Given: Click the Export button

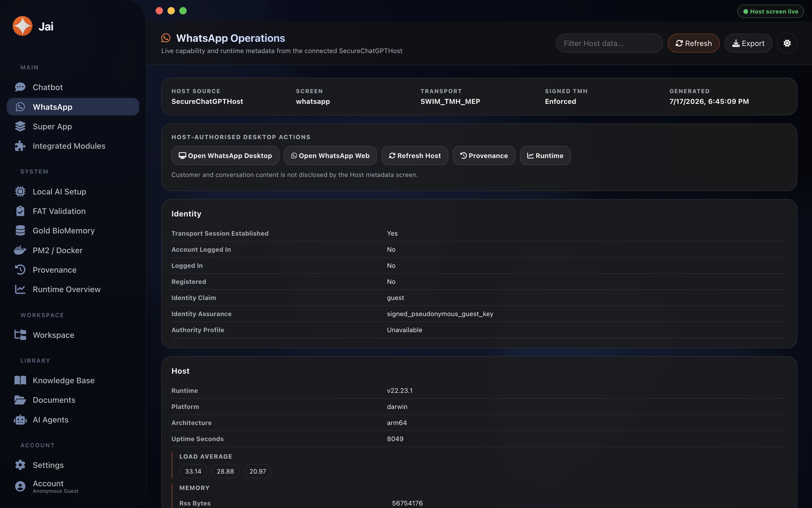Looking at the screenshot, I should click(x=748, y=43).
